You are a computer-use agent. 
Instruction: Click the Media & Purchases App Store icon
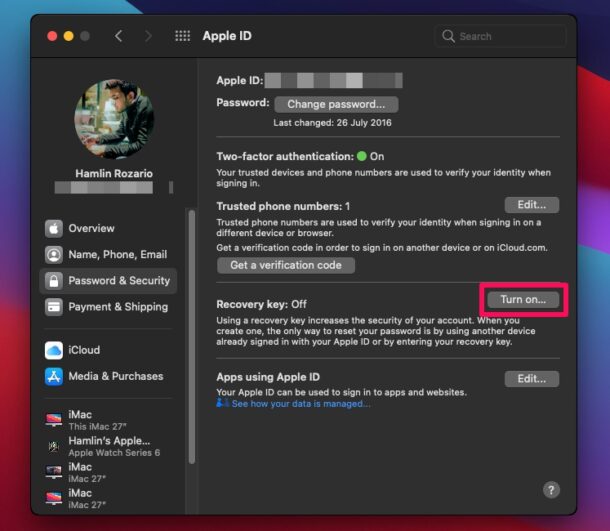(54, 377)
